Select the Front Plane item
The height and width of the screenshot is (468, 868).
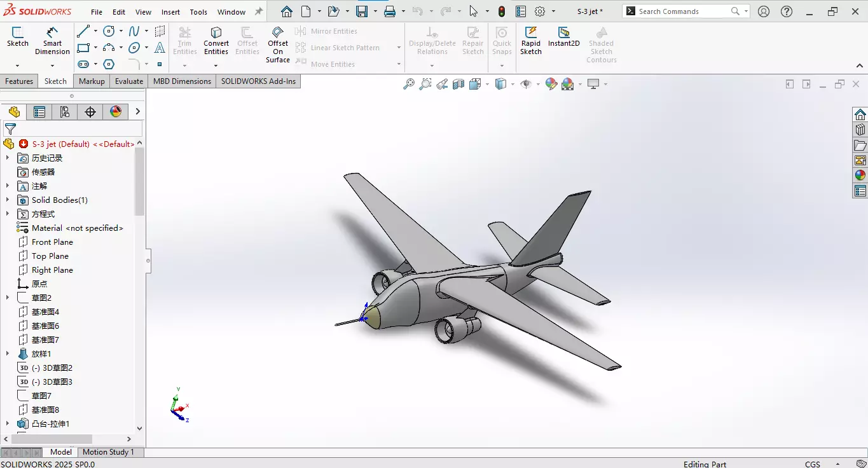52,242
